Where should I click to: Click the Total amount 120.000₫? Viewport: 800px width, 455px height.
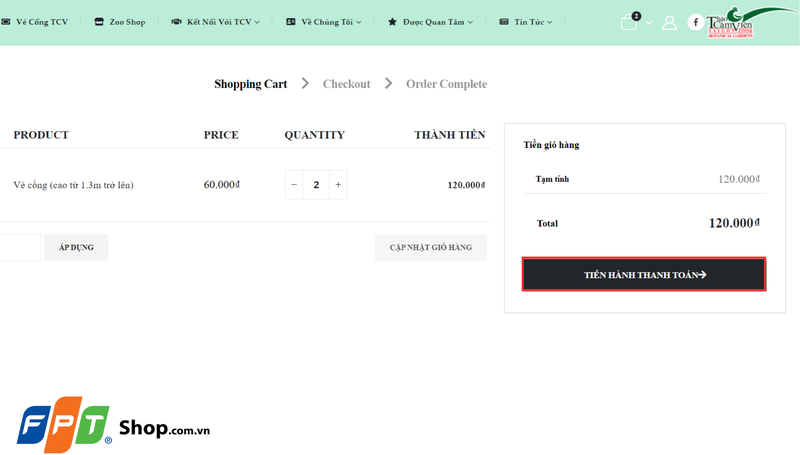pos(734,223)
